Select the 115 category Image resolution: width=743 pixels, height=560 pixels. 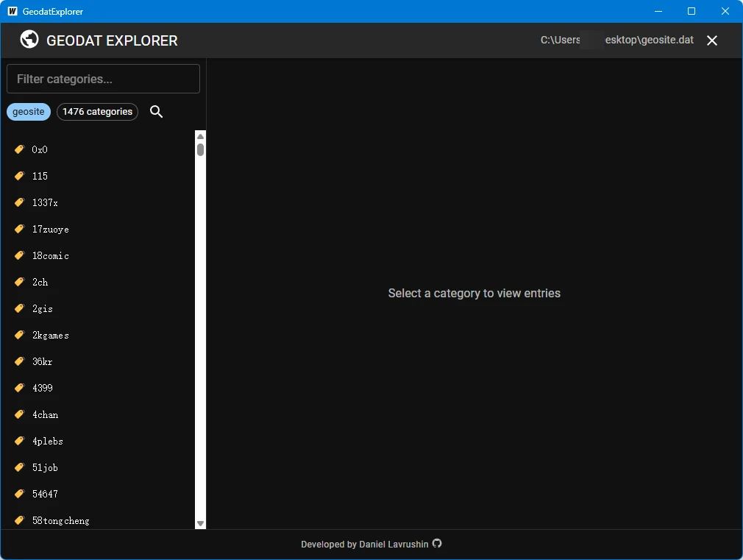(98, 176)
